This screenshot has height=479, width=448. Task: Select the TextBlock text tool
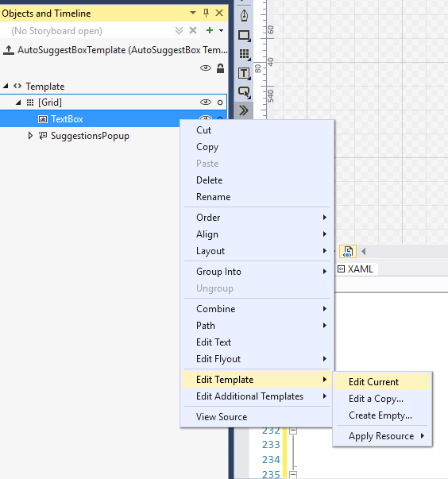tap(244, 73)
